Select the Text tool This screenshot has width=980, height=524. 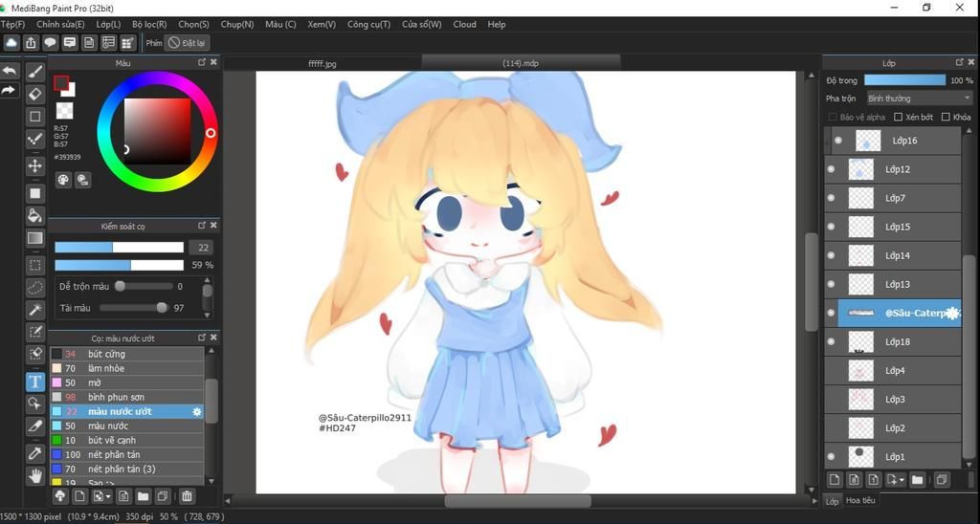[x=35, y=381]
